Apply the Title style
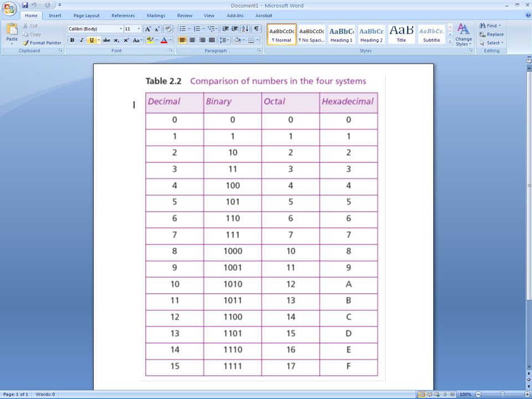The width and height of the screenshot is (532, 399). point(401,34)
